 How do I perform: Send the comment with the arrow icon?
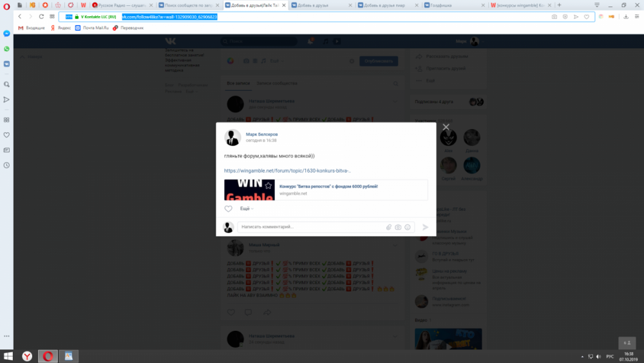coord(425,227)
